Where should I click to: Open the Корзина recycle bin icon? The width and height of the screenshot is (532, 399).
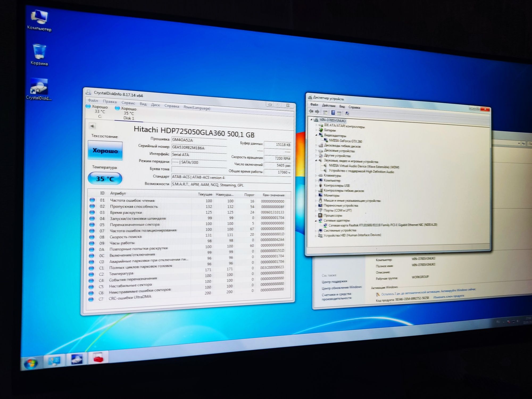click(39, 55)
